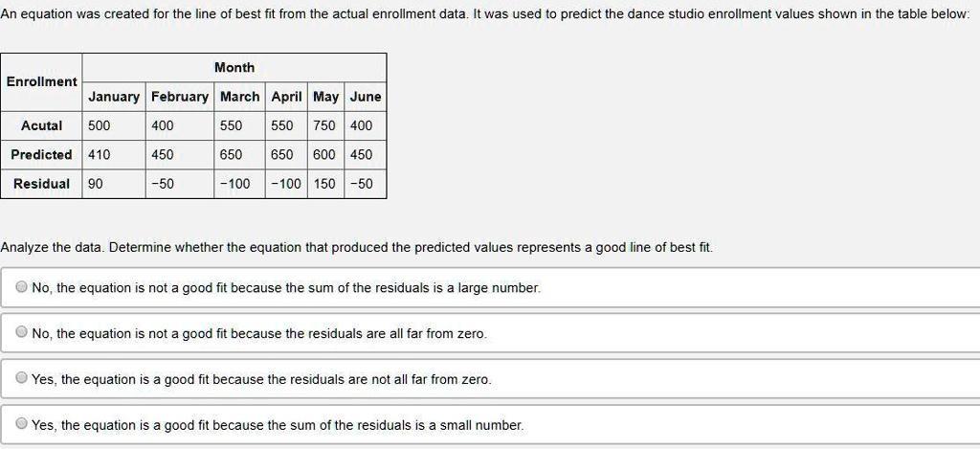Click the March column header

[240, 97]
